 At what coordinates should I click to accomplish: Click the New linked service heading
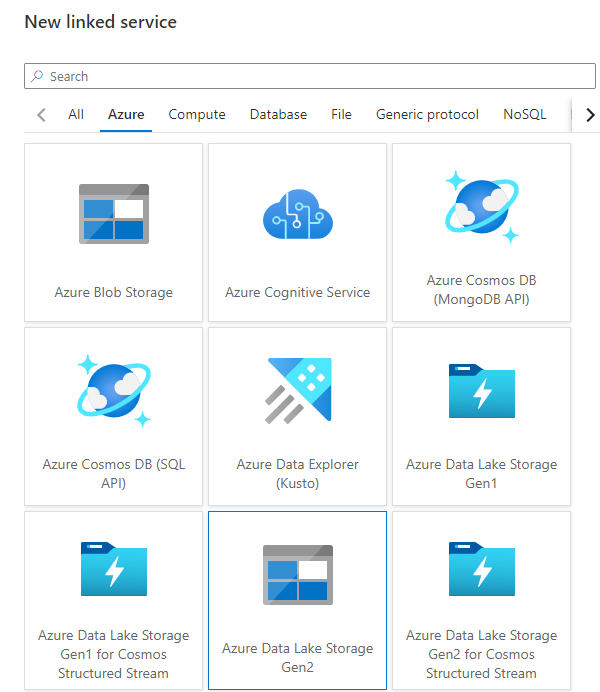coord(101,22)
